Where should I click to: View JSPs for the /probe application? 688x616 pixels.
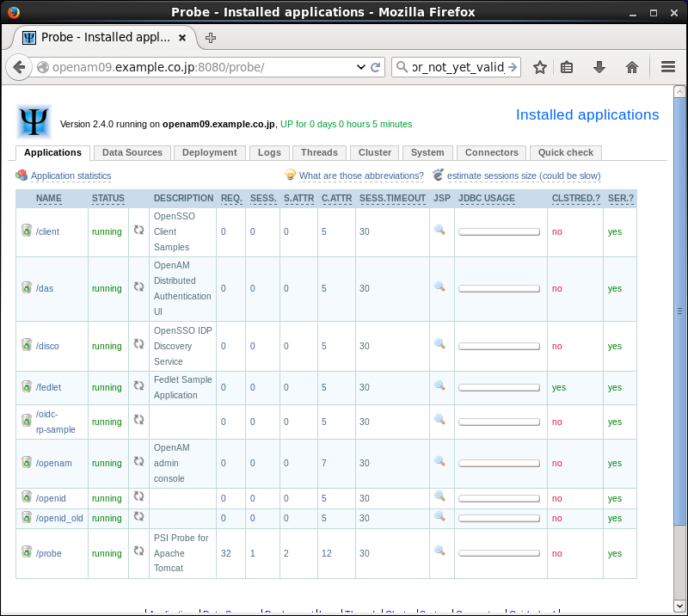coord(439,551)
